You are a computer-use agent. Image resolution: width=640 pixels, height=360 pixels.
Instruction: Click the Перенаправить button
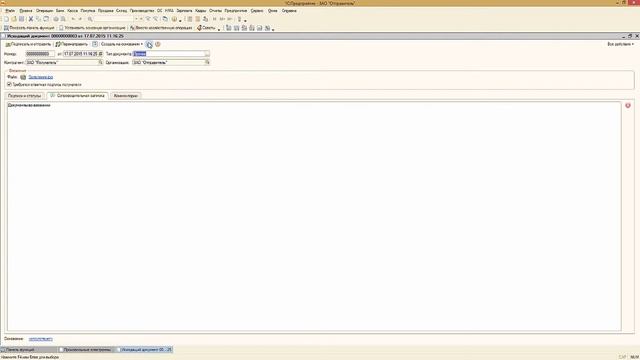[71, 44]
